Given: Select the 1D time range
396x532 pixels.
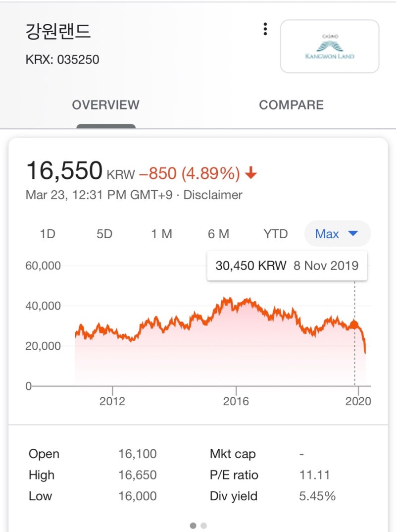Looking at the screenshot, I should (x=48, y=234).
